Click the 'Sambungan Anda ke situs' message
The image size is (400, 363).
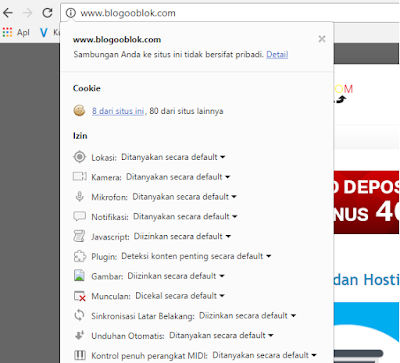pyautogui.click(x=169, y=54)
